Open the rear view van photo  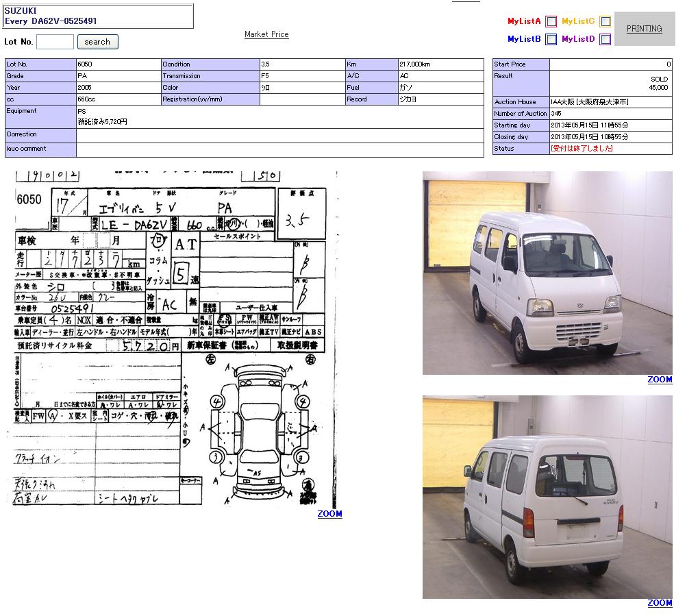pyautogui.click(x=547, y=497)
